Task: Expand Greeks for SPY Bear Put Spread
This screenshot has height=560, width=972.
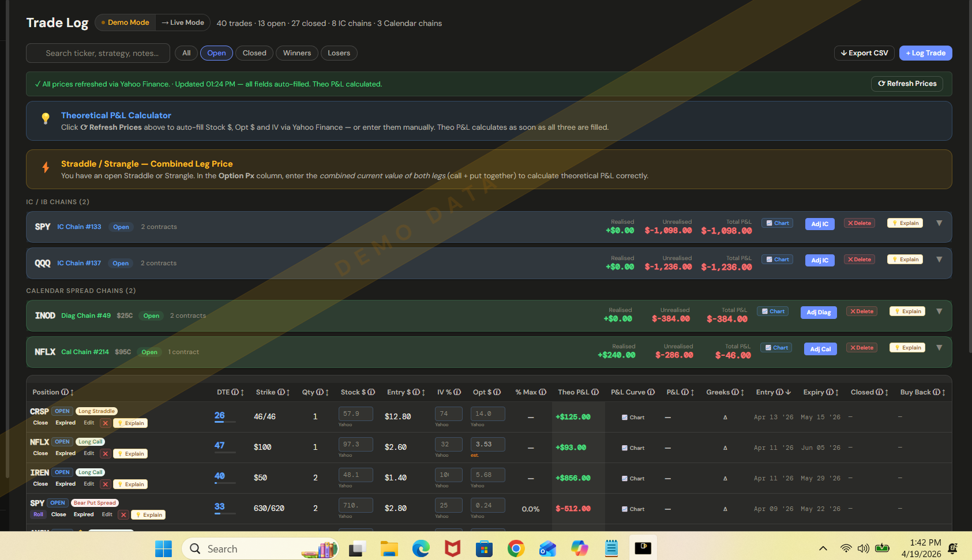Action: tap(725, 509)
